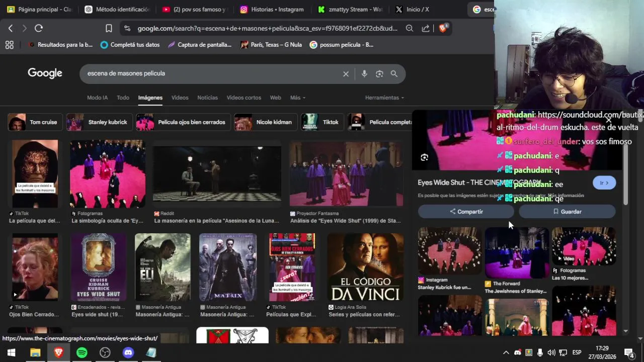The image size is (644, 362).
Task: Switch to the Modo IA tab
Action: [x=97, y=98]
